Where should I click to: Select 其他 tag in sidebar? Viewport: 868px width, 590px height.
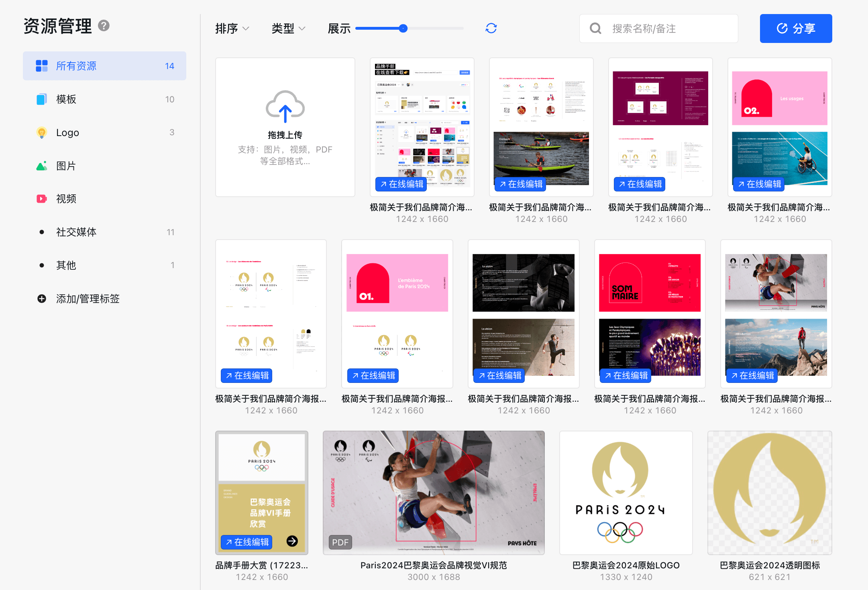104,265
